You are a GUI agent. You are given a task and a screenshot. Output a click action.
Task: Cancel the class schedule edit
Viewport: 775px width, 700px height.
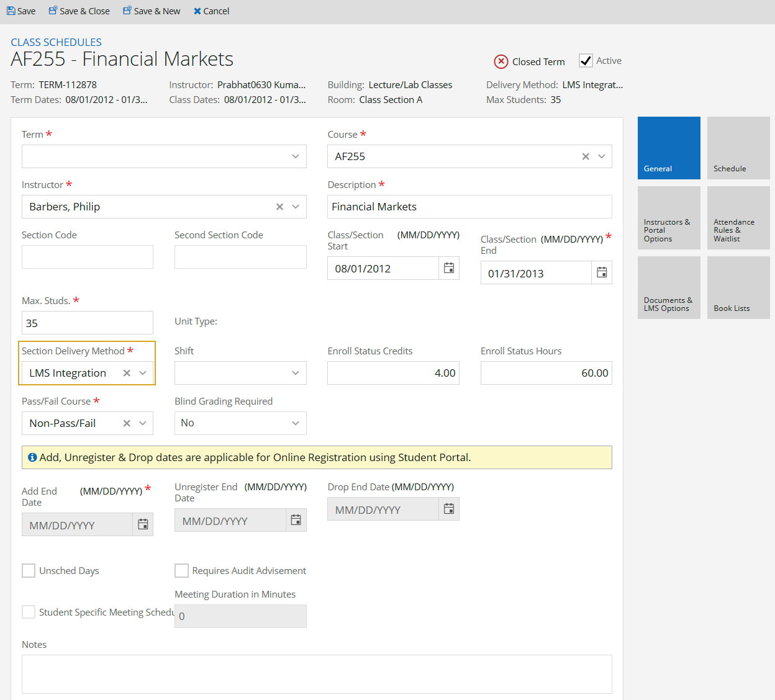click(211, 11)
